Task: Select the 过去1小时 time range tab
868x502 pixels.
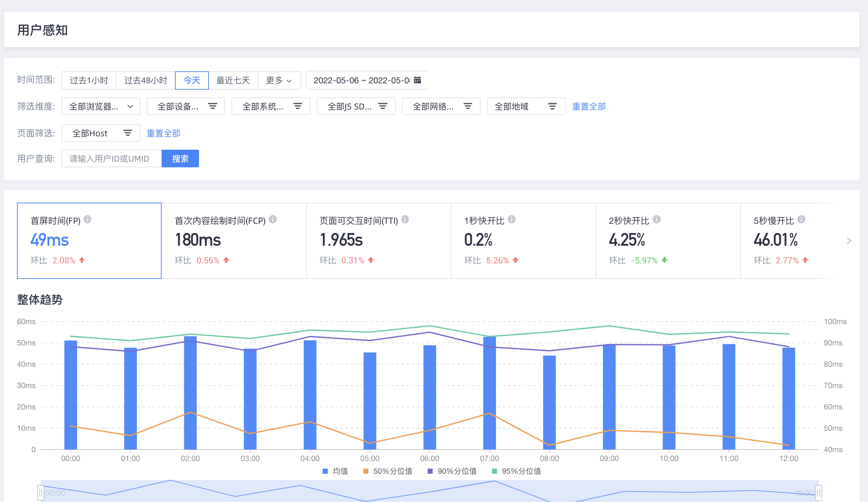Action: coord(89,80)
